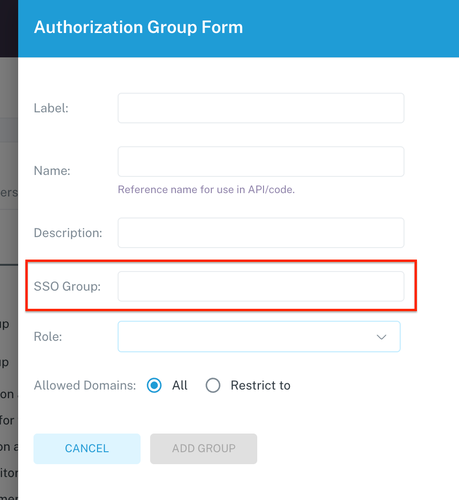Click the "SSO Group:" field caption
459x500 pixels.
tap(67, 286)
